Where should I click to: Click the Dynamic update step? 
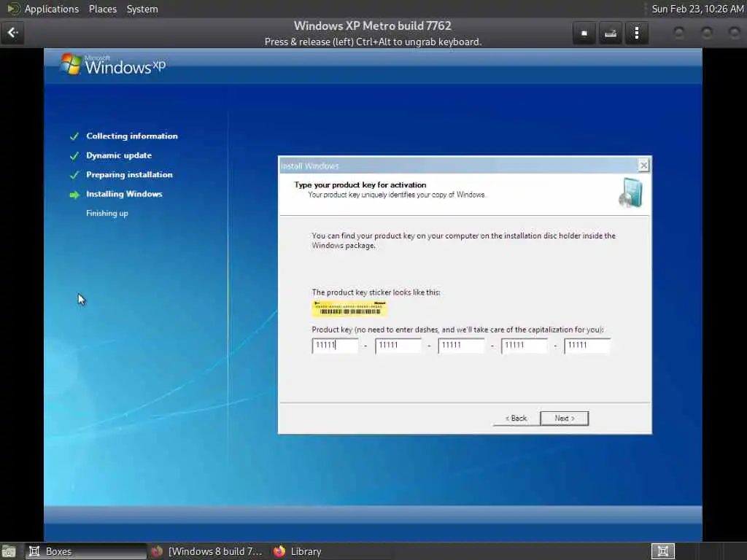coord(119,155)
